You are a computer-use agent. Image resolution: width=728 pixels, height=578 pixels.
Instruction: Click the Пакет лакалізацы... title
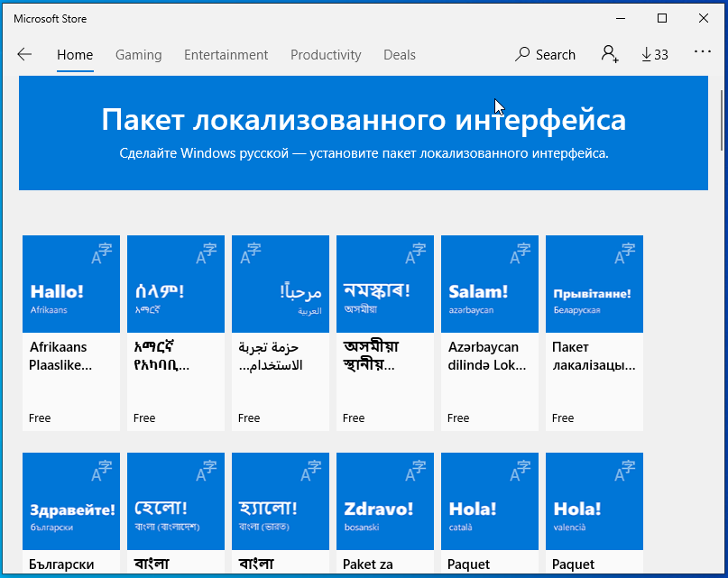point(594,356)
